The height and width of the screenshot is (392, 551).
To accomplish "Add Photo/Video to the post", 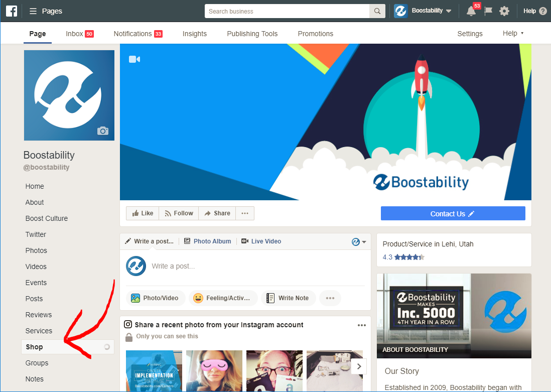I will tap(156, 298).
